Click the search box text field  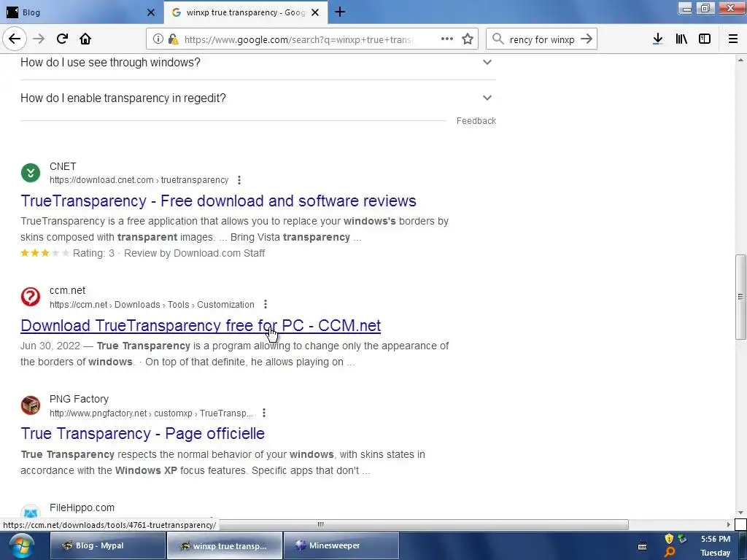(542, 39)
